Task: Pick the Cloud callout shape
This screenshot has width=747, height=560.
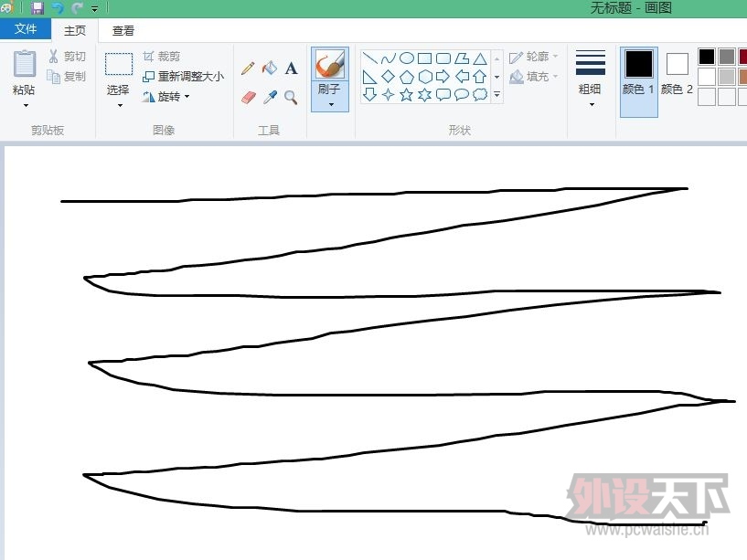Action: pyautogui.click(x=480, y=94)
